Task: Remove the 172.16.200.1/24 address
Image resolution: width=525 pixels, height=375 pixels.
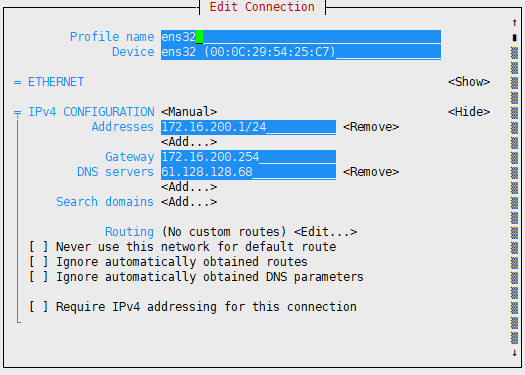Action: [371, 127]
